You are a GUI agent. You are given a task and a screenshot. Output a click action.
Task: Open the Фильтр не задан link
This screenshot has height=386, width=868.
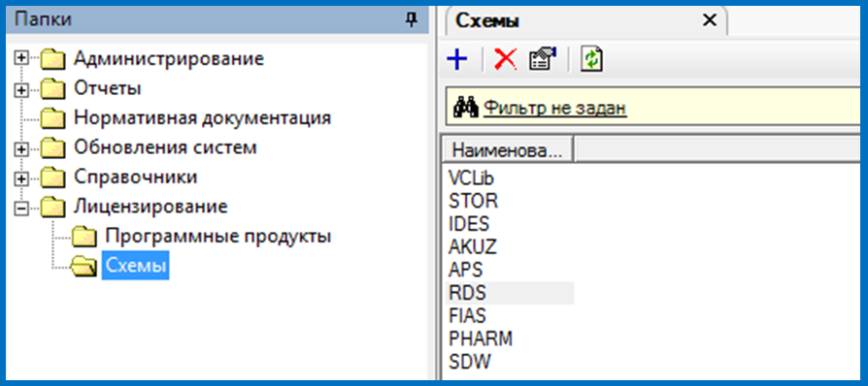(555, 108)
